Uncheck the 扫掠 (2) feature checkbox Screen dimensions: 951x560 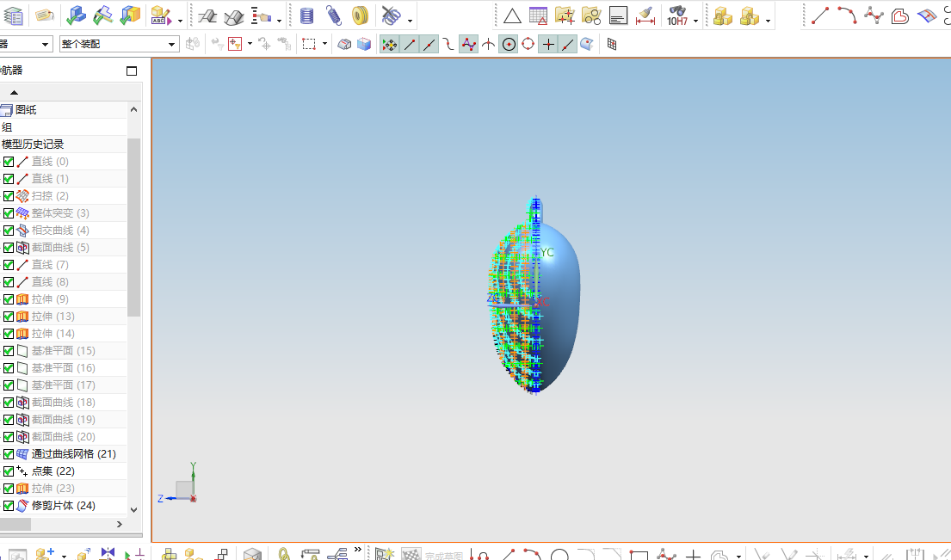pos(9,196)
